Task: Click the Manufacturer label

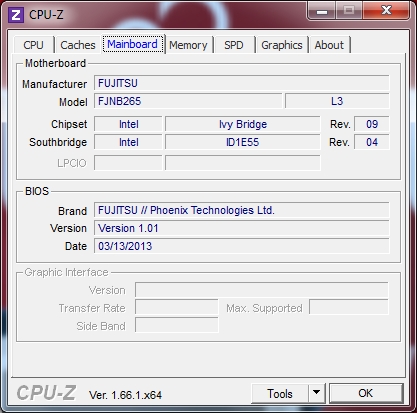Action: [55, 84]
